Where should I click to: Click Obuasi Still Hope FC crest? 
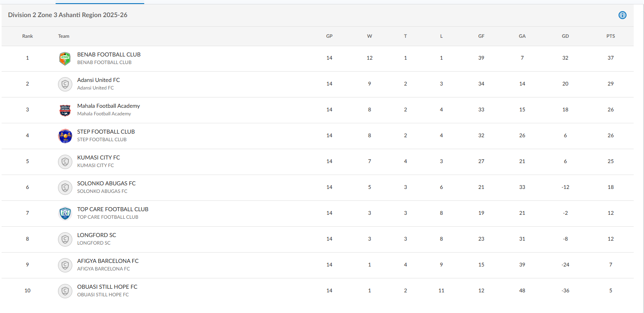(x=65, y=291)
